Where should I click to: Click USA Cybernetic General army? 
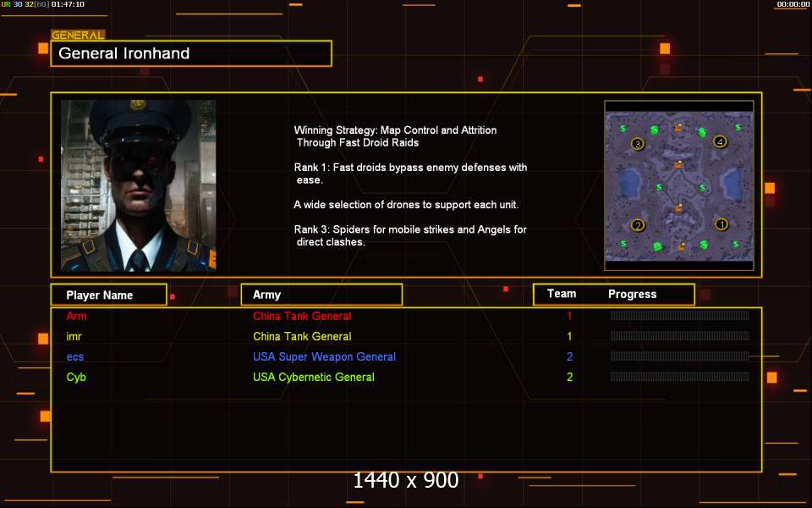[313, 377]
